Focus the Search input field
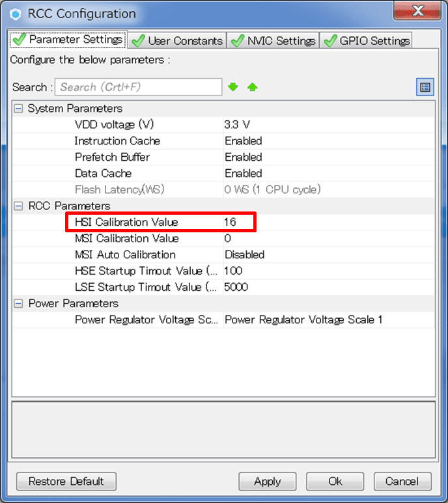Image resolution: width=448 pixels, height=503 pixels. pyautogui.click(x=138, y=87)
